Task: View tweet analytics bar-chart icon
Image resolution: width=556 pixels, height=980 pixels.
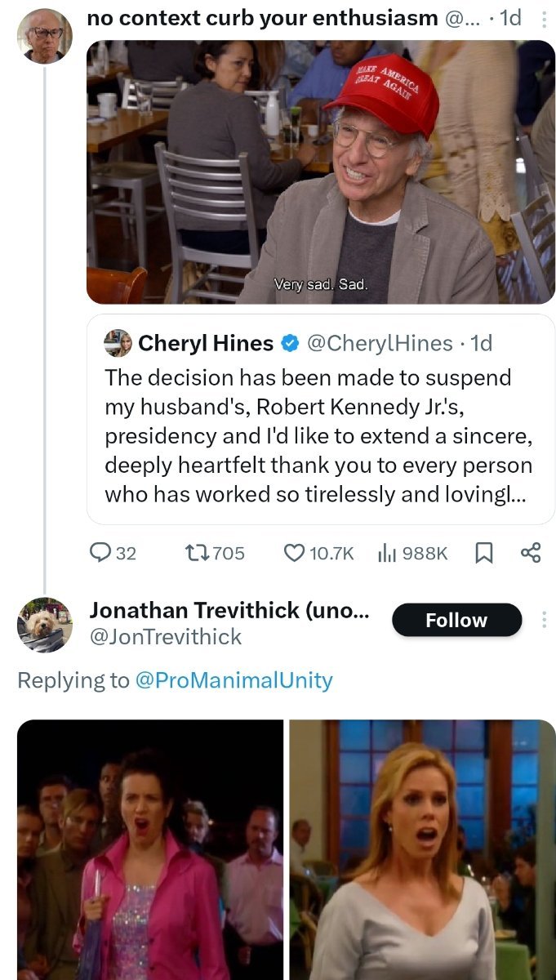Action: pyautogui.click(x=386, y=553)
